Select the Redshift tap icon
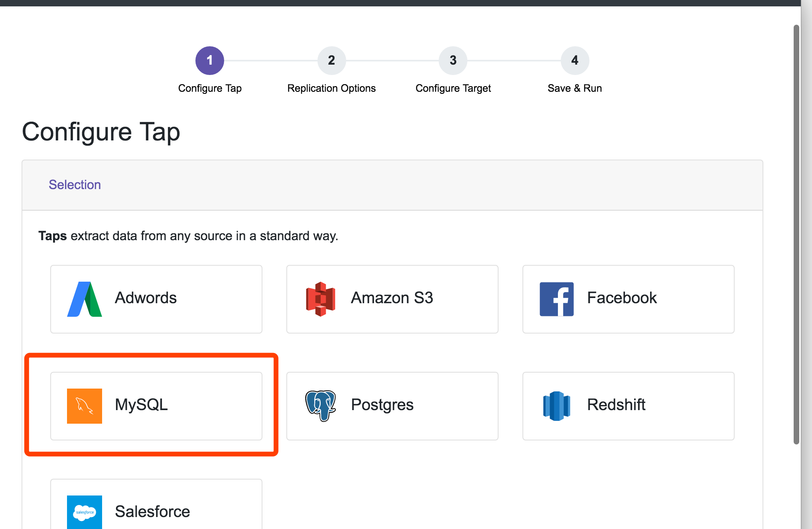Viewport: 812px width, 529px height. point(557,405)
